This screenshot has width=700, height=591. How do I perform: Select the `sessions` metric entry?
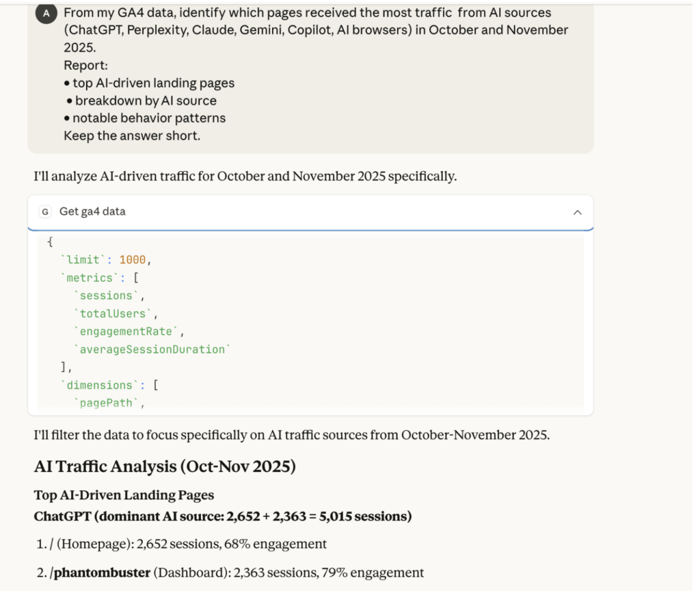(106, 295)
